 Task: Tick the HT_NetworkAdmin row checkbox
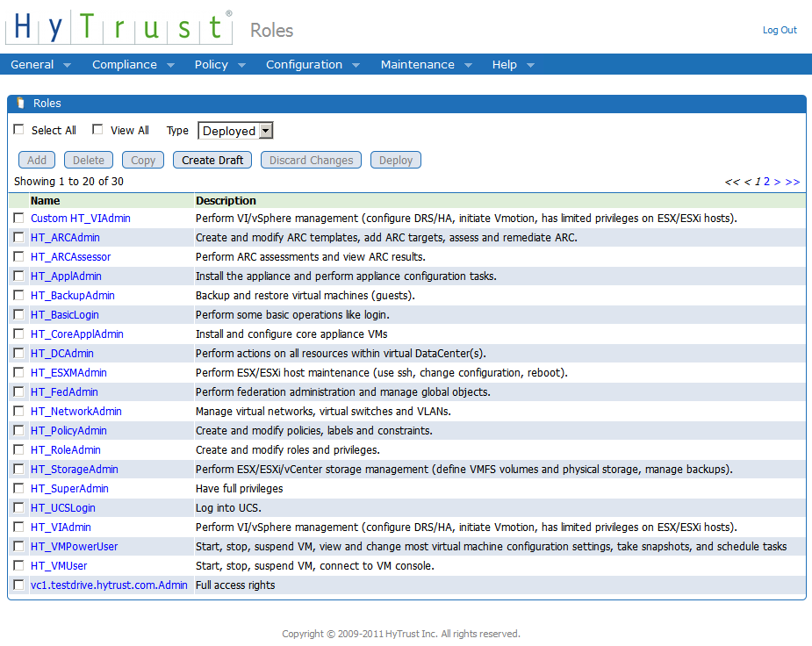[18, 411]
